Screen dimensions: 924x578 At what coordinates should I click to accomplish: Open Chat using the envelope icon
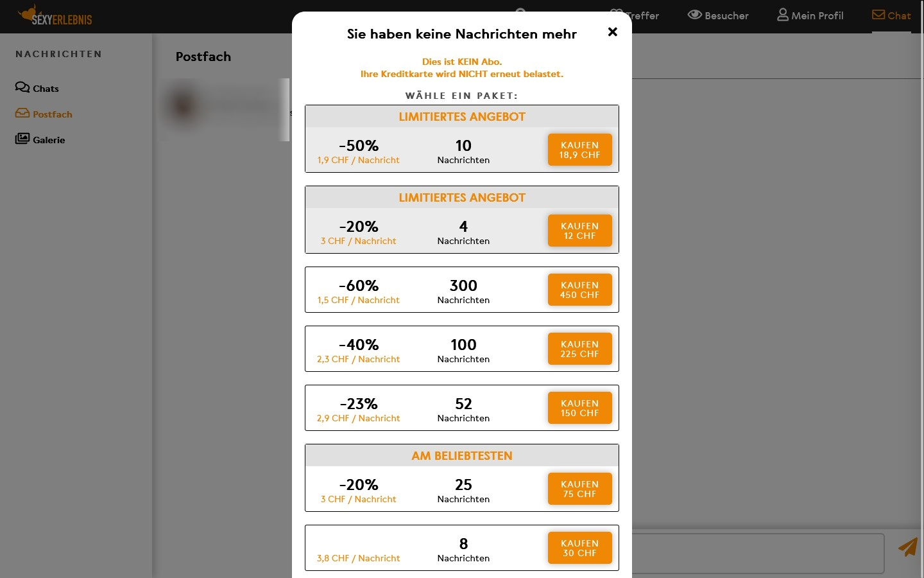tap(878, 14)
